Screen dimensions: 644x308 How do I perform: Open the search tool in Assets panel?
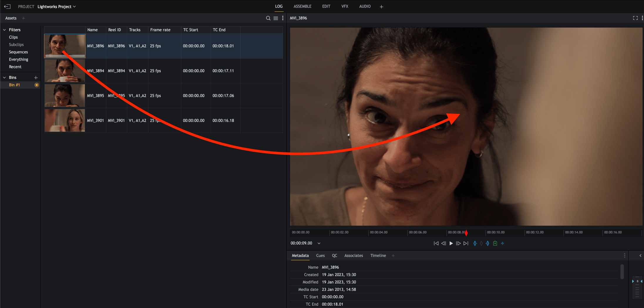[268, 18]
